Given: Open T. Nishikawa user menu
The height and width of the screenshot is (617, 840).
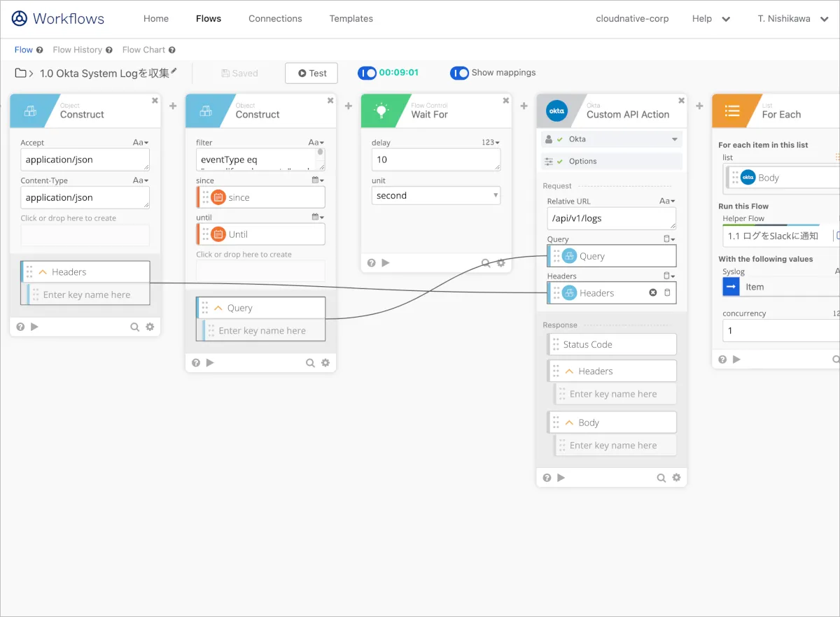Looking at the screenshot, I should 792,19.
